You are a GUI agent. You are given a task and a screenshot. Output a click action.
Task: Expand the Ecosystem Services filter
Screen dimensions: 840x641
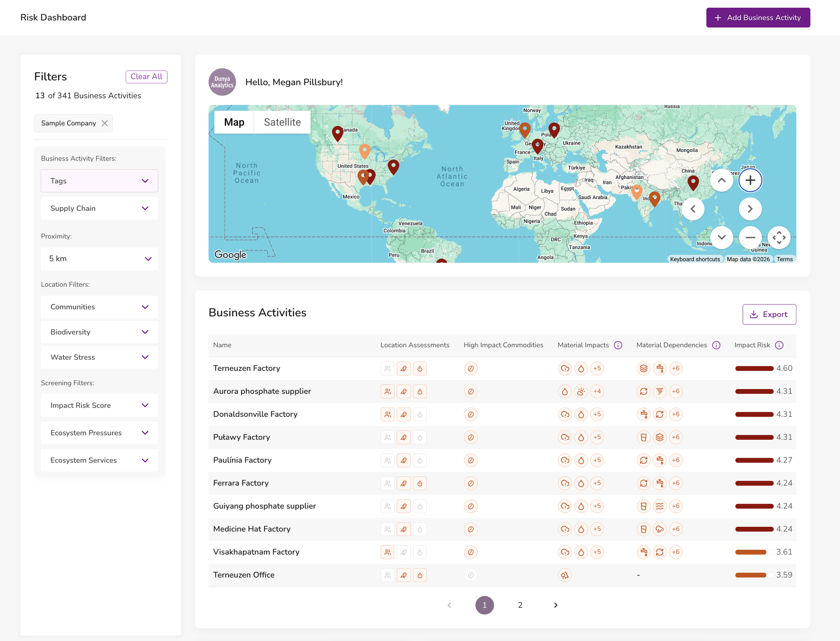coord(99,460)
